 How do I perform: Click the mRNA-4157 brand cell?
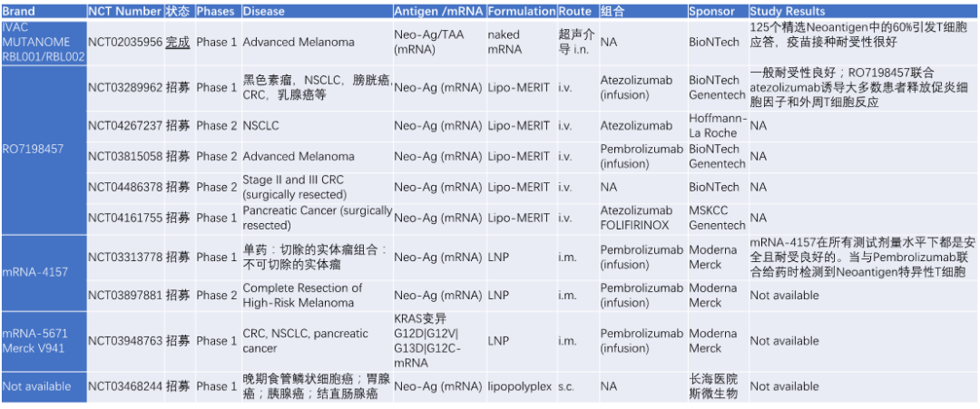coord(36,272)
